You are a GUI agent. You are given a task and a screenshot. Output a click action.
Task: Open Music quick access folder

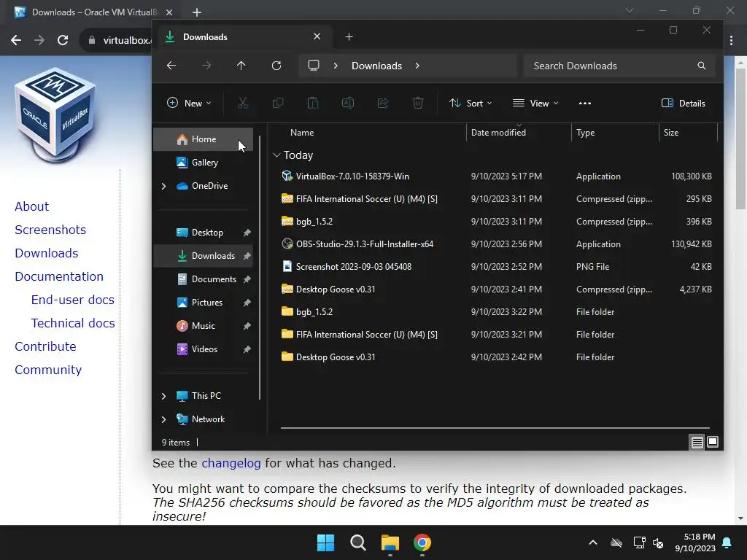tap(204, 326)
